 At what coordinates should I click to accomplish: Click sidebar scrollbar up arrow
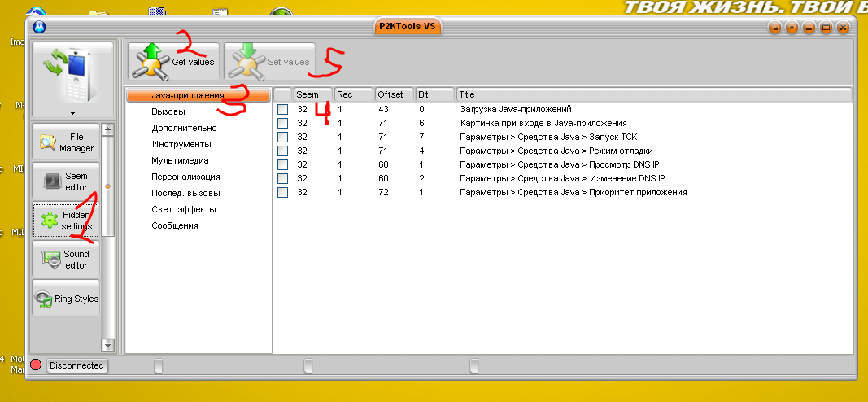[108, 129]
